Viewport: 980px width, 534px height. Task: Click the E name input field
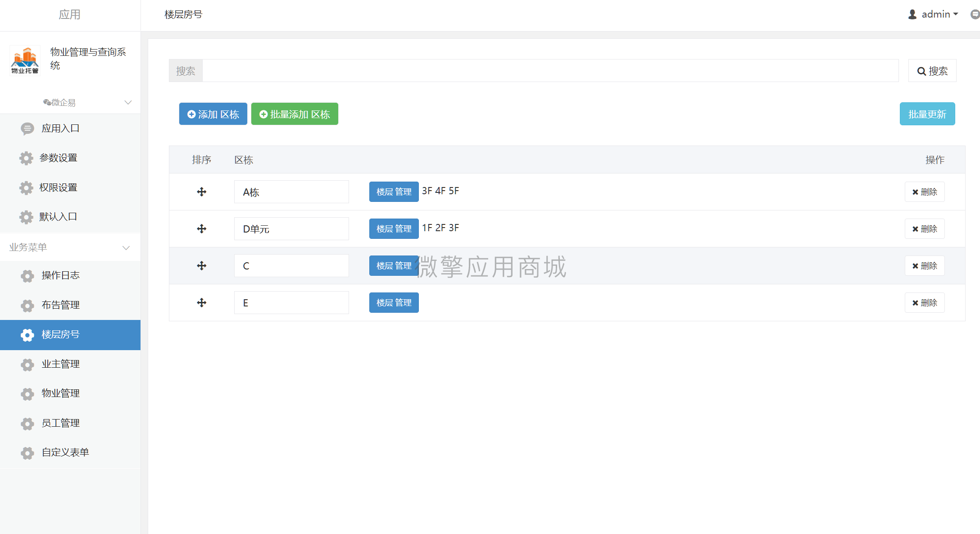(291, 303)
